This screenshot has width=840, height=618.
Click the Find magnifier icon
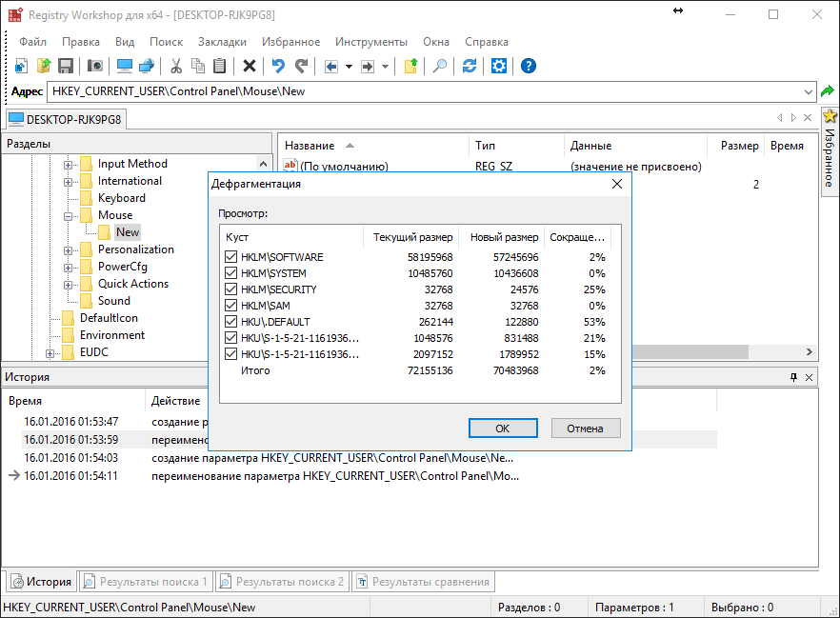(x=440, y=66)
